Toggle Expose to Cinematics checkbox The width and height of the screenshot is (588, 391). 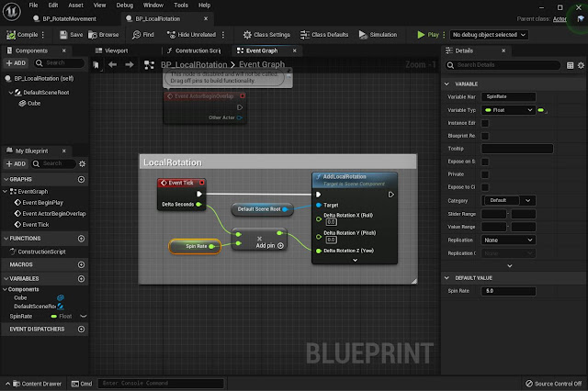coord(485,187)
